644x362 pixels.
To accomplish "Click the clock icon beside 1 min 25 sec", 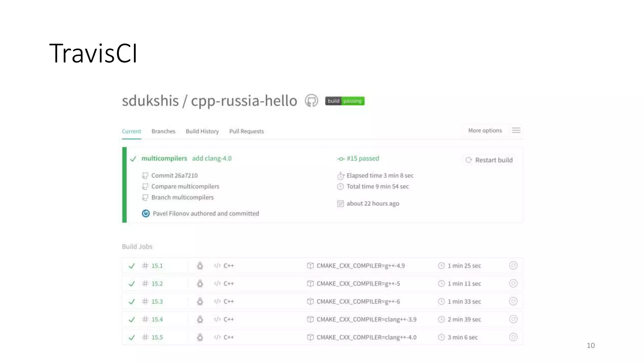I will click(x=441, y=266).
